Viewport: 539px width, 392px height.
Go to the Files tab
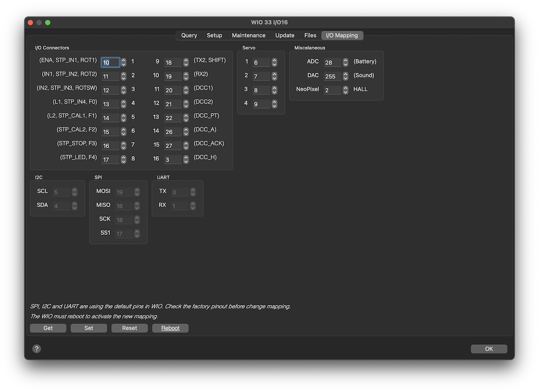coord(310,35)
